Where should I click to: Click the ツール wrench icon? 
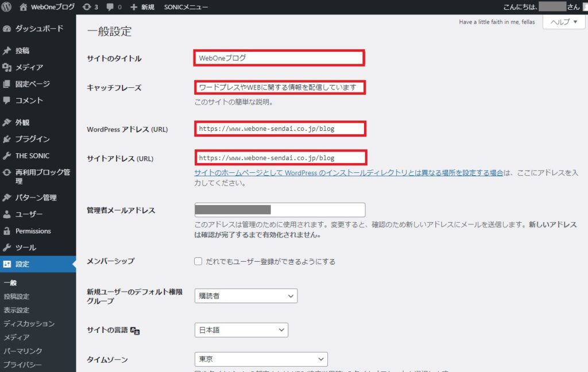point(7,247)
